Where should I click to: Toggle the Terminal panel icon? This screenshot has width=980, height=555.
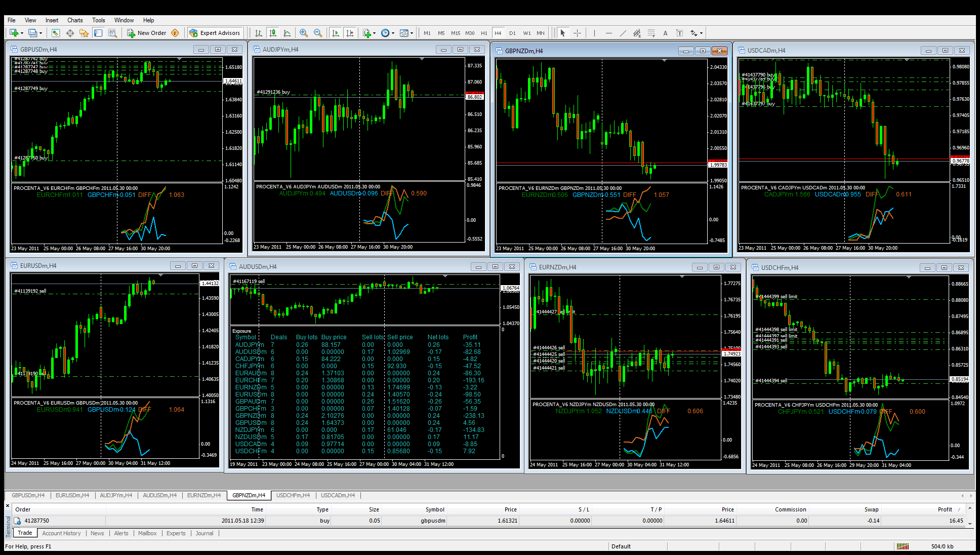(x=98, y=33)
